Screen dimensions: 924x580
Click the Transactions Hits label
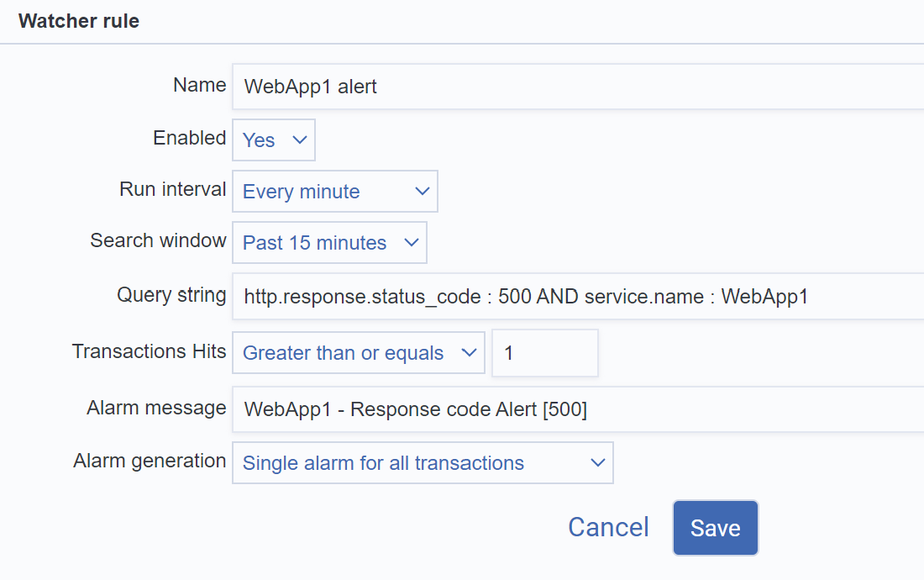point(149,351)
